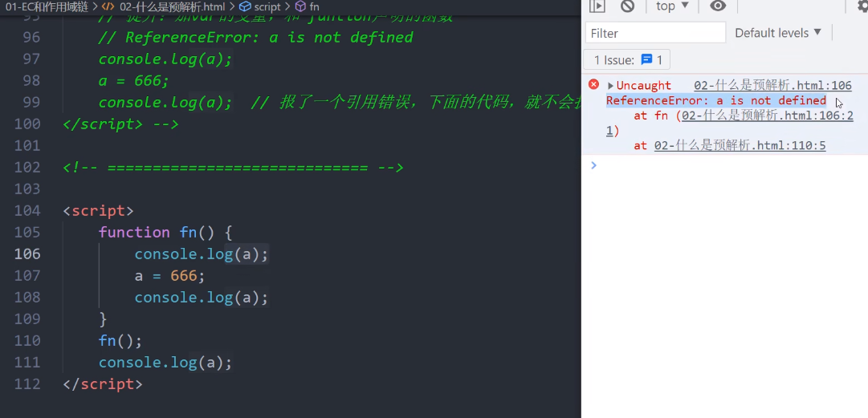Toggle the console sidebar panel icon
Image resolution: width=868 pixels, height=418 pixels.
point(597,6)
